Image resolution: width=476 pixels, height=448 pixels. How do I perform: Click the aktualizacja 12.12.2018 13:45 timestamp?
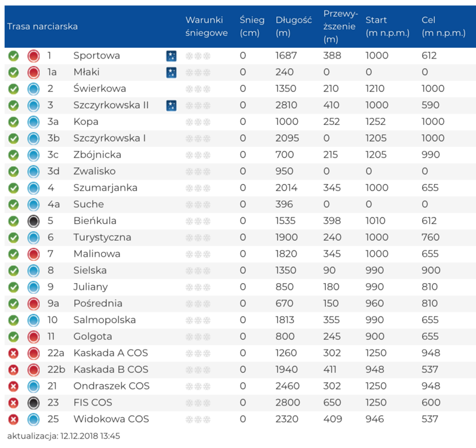pos(63,436)
